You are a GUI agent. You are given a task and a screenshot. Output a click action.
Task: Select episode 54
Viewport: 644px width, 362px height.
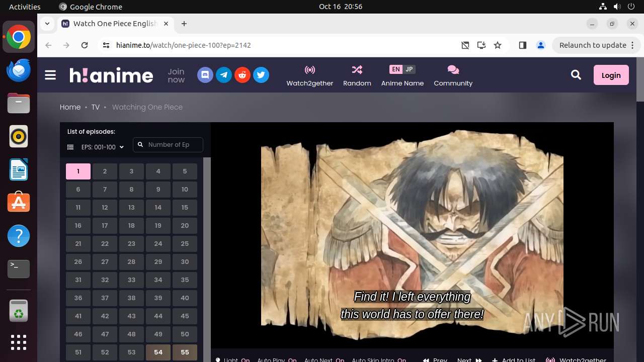tap(158, 352)
